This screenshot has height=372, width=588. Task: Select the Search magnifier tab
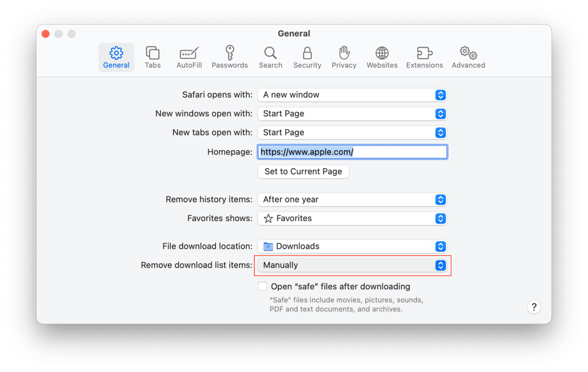click(x=271, y=58)
